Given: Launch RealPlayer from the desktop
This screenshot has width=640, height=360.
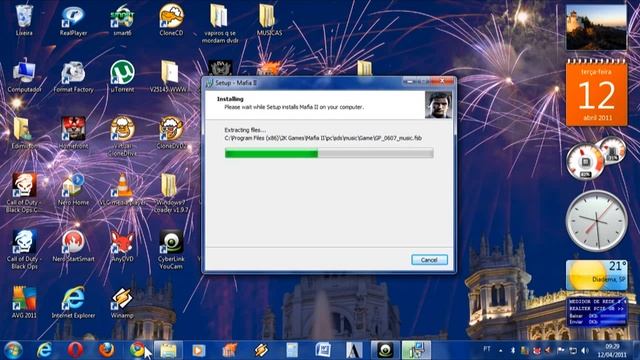Looking at the screenshot, I should coord(73,20).
